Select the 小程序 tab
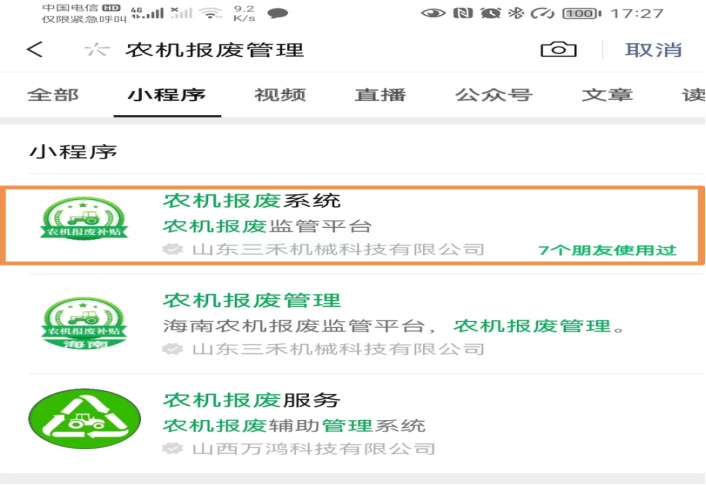This screenshot has height=485, width=706. tap(167, 95)
